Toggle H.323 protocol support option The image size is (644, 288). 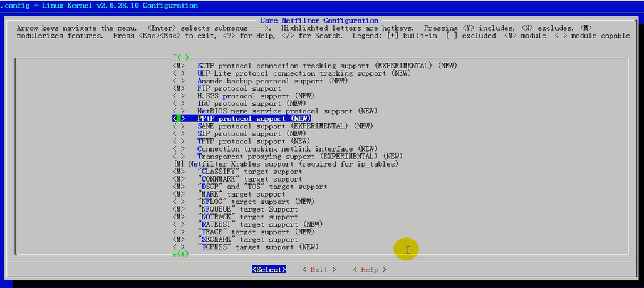pos(243,96)
